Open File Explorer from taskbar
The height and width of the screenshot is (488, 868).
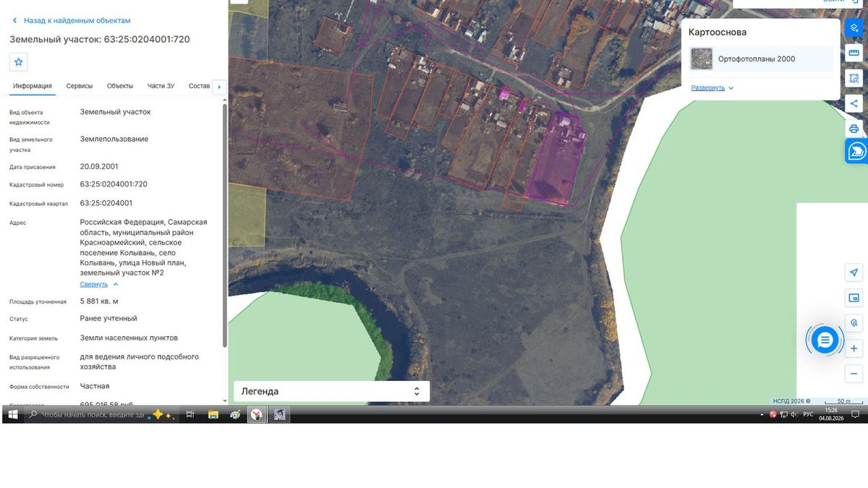pos(213,414)
